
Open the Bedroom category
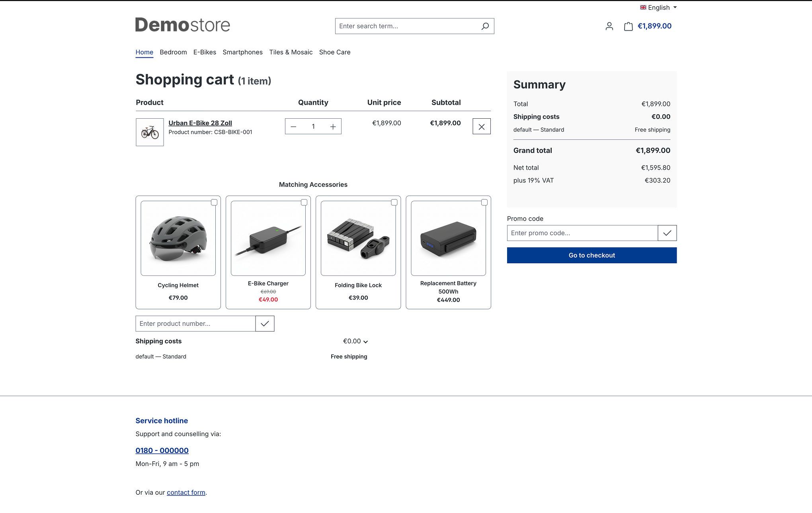173,52
